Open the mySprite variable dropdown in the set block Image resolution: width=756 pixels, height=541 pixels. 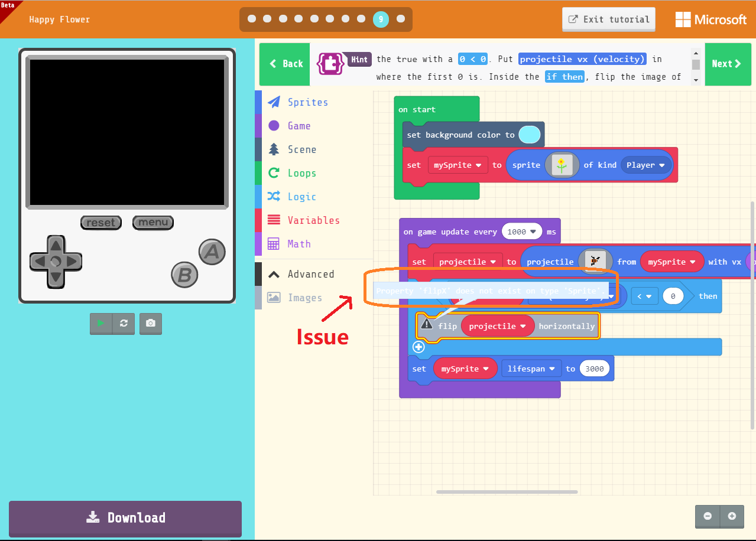point(458,165)
